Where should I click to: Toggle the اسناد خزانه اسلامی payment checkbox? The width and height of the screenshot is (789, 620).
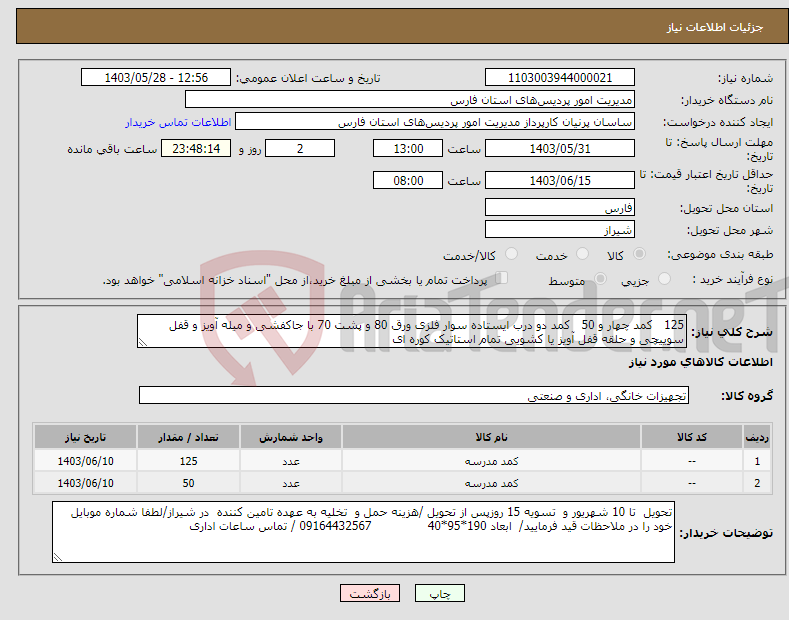[502, 278]
